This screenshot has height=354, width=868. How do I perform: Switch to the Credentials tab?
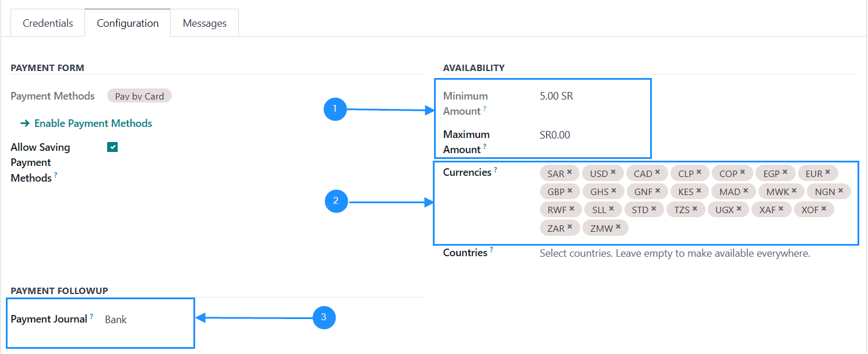click(x=48, y=23)
